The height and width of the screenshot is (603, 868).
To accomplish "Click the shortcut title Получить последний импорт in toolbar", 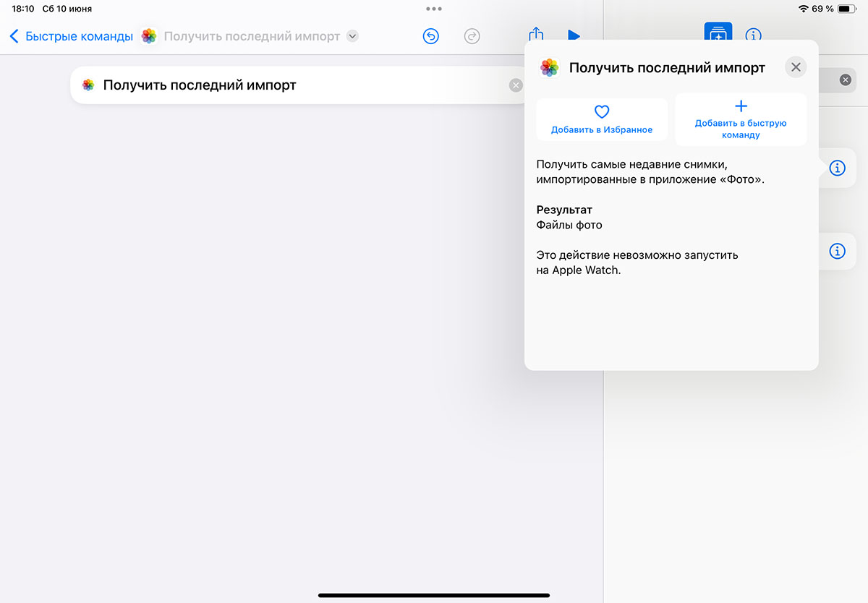I will (x=252, y=36).
